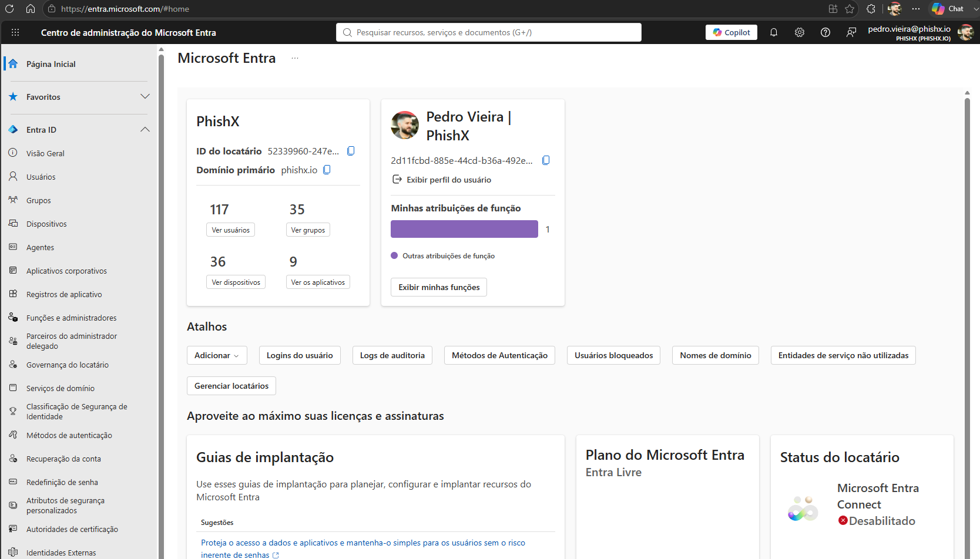Collapse the Entra ID section chevron
This screenshot has width=980, height=559.
pos(145,129)
